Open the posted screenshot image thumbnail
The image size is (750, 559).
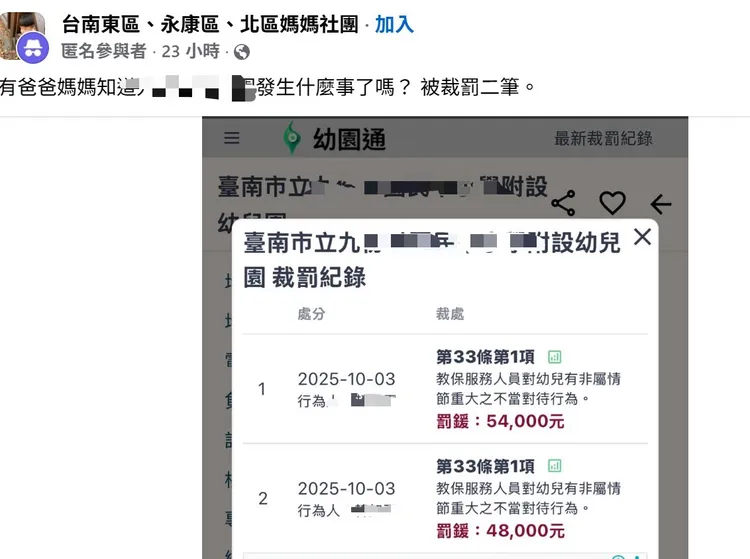click(445, 338)
